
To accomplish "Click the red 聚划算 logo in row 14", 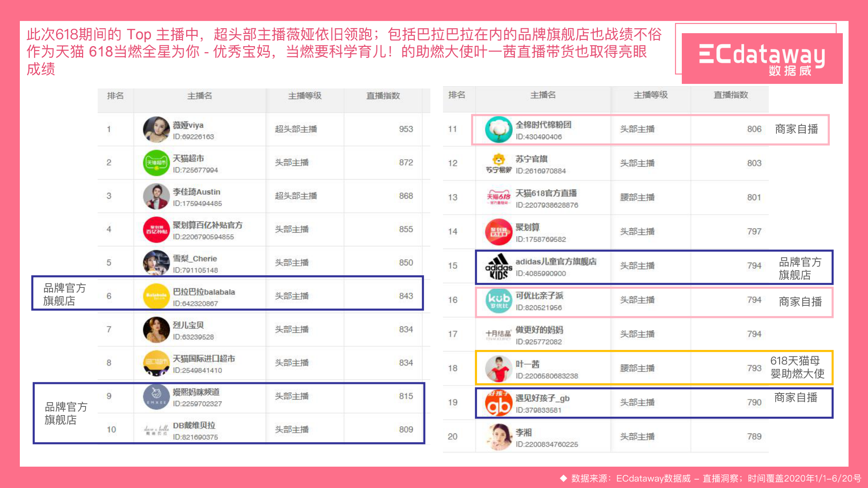I will click(498, 232).
